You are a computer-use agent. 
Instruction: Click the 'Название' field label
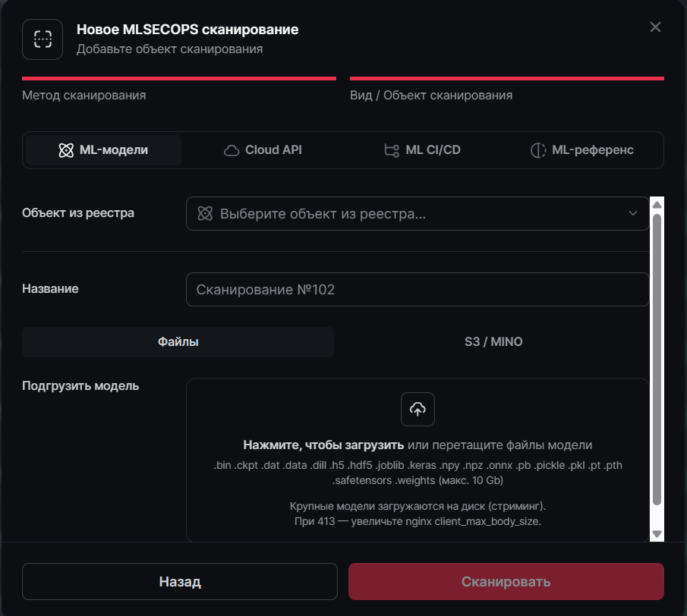coord(50,289)
